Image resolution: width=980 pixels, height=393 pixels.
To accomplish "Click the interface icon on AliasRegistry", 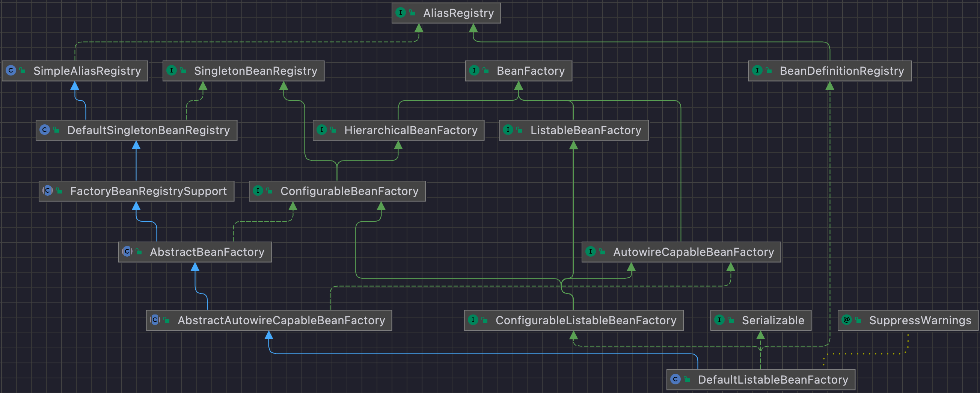I will click(401, 12).
